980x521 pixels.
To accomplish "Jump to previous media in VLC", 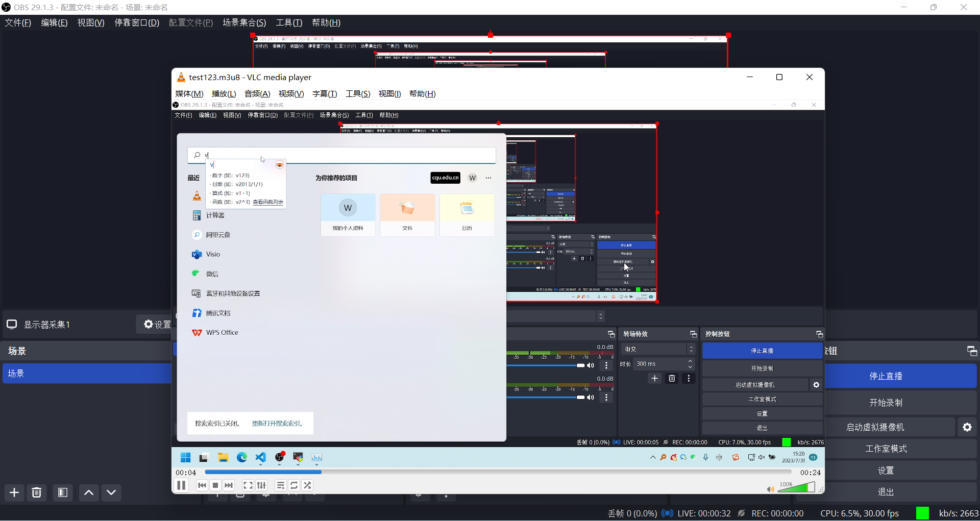I will tap(202, 485).
